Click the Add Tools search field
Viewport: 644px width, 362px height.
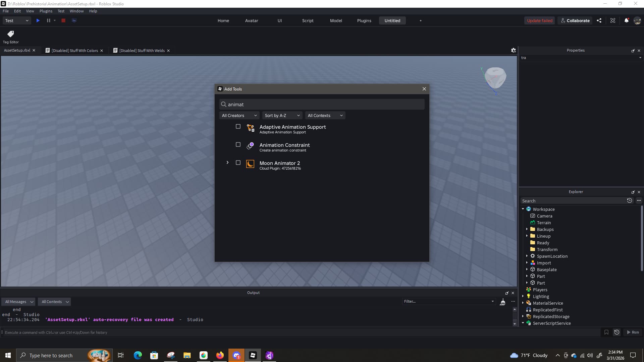(x=322, y=104)
